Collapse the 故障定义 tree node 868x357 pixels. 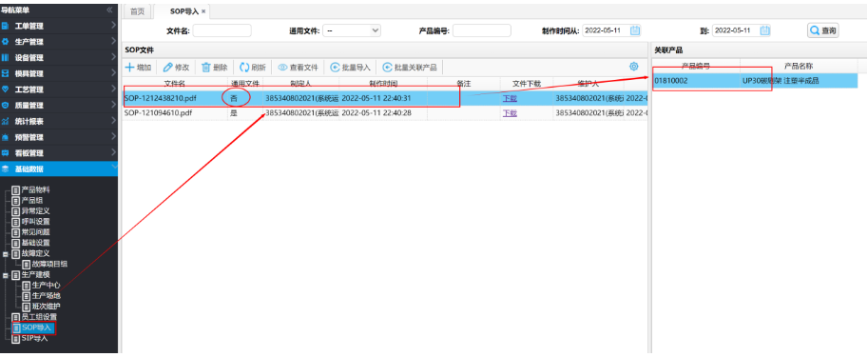[x=6, y=254]
